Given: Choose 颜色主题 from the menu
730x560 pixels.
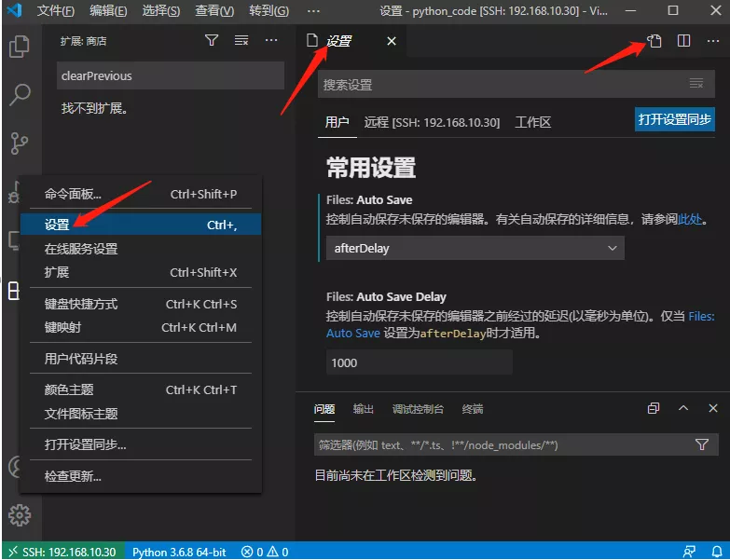Looking at the screenshot, I should (70, 389).
